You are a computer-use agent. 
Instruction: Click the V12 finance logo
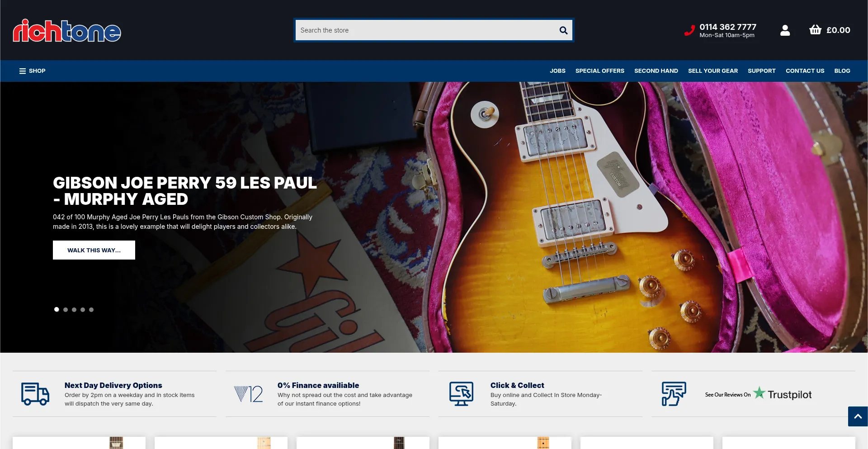point(248,394)
